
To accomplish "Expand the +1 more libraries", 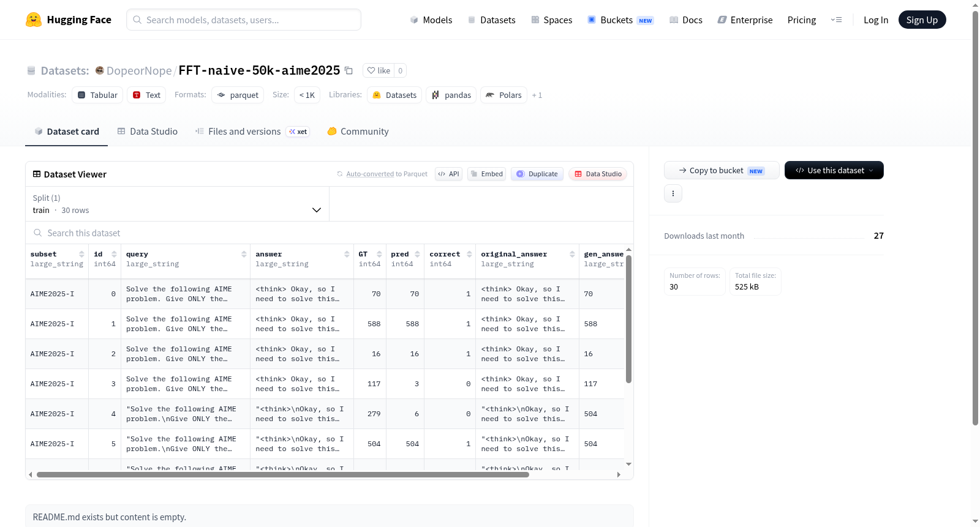I will tap(537, 95).
